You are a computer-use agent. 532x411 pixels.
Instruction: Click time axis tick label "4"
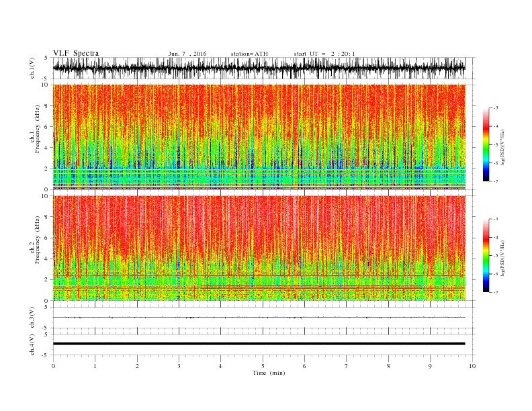click(221, 366)
